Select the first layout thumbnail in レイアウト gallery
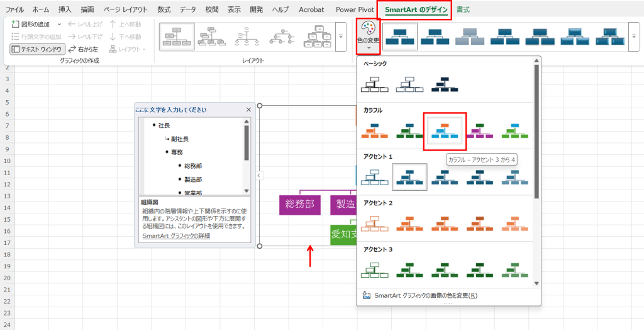 176,37
